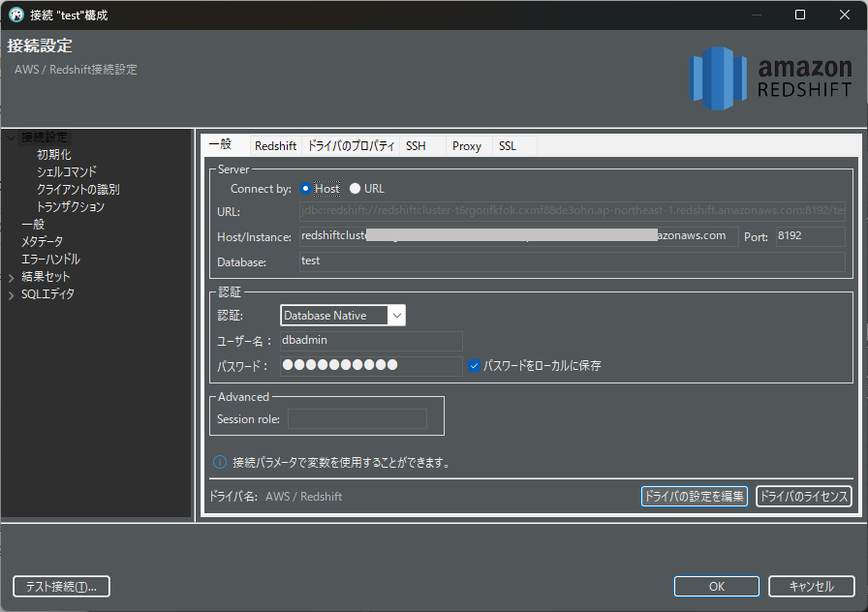Click ドライバのライセンス button

(804, 497)
